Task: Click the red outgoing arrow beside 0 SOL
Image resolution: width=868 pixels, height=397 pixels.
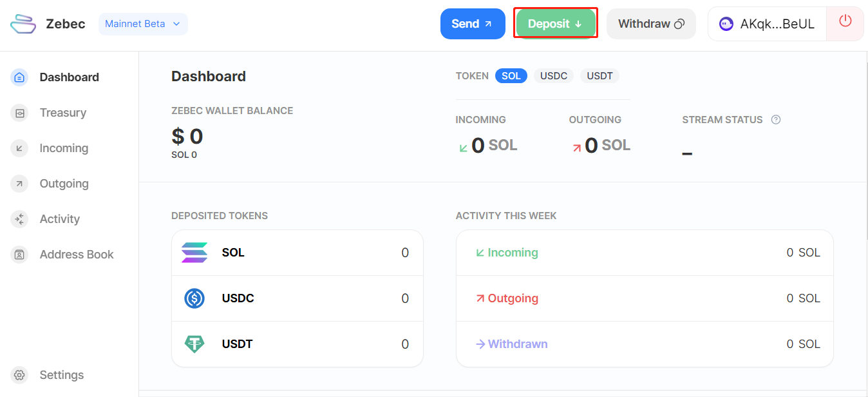Action: click(576, 148)
